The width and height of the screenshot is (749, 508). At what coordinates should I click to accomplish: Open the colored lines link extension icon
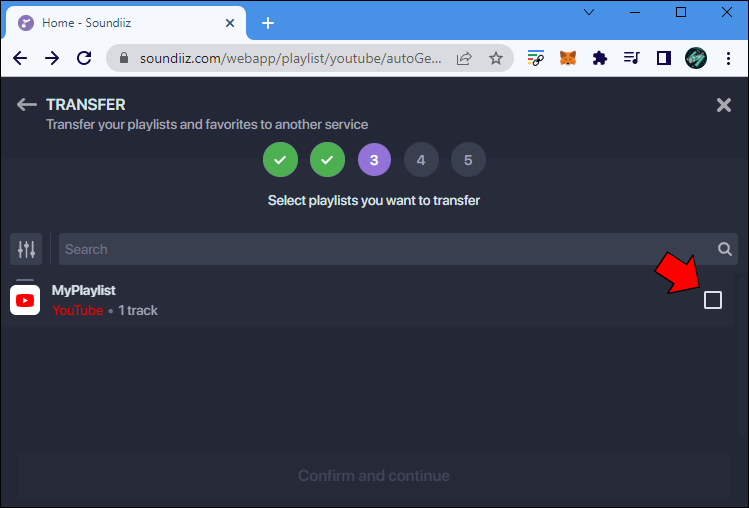(535, 58)
